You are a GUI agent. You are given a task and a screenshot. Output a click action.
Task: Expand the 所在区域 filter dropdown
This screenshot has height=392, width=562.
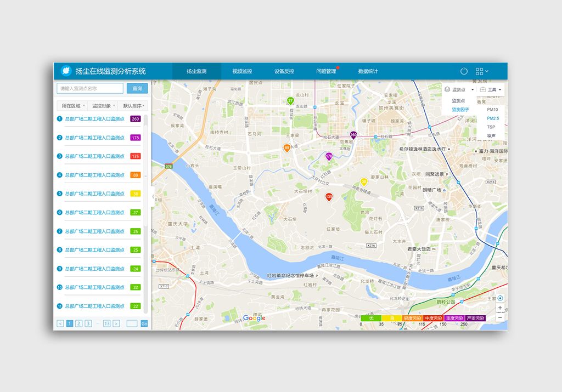coord(73,106)
